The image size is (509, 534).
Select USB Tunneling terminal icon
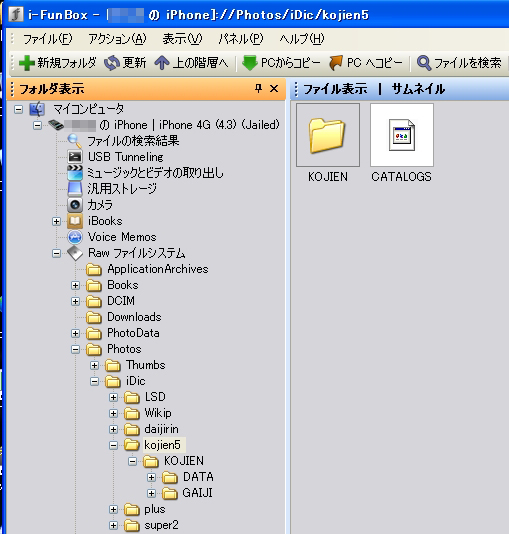point(75,157)
